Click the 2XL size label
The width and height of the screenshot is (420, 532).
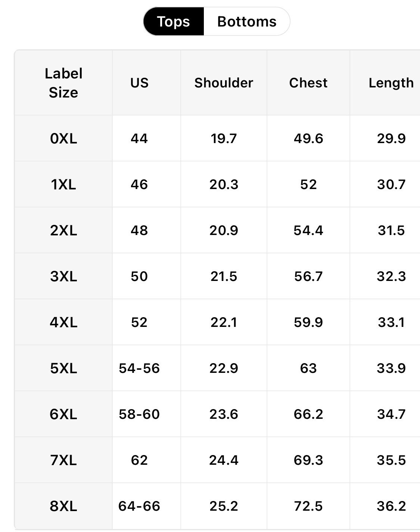pyautogui.click(x=63, y=231)
